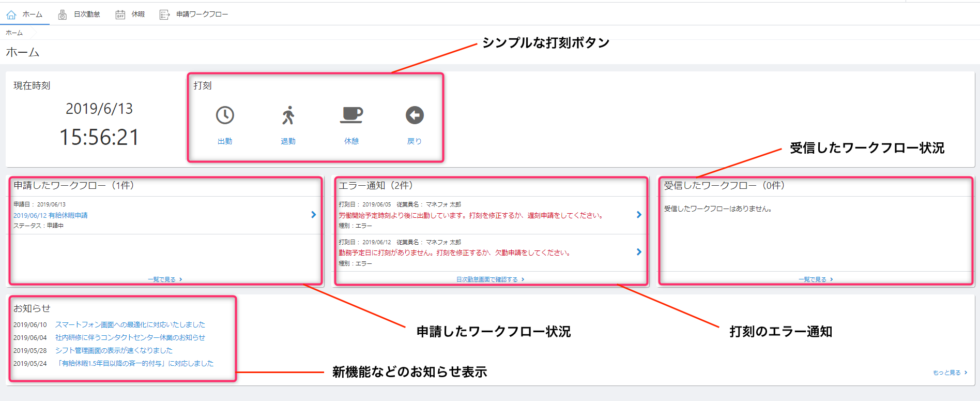The image size is (980, 401).
Task: Open the 申請ワークフロー tab label
Action: point(202,14)
